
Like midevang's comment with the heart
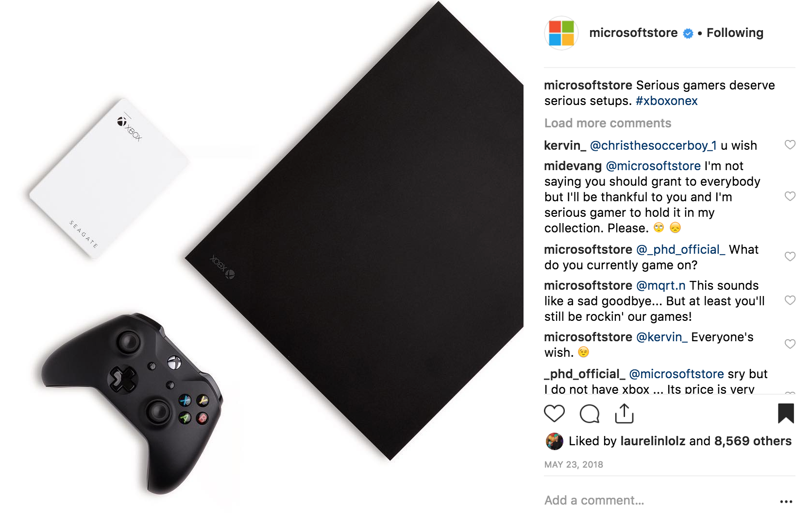[x=790, y=196]
